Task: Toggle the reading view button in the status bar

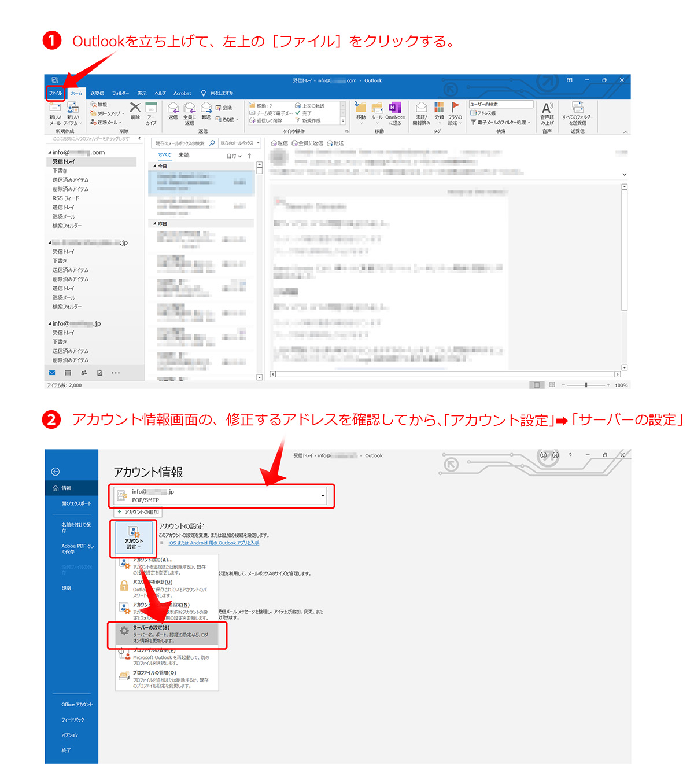Action: click(552, 385)
